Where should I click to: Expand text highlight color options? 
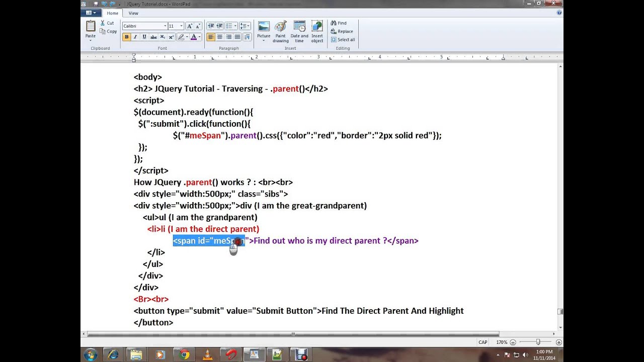(187, 37)
